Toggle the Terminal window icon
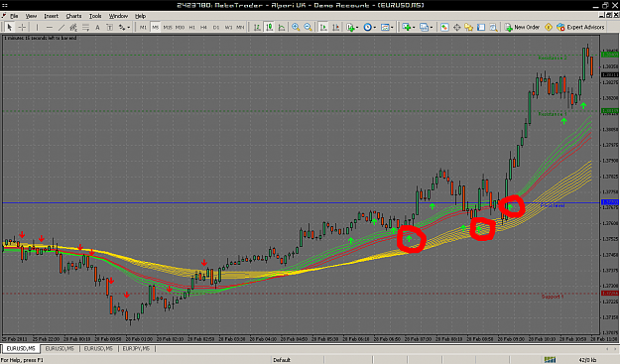Screen dimensions: 620x364 point(481,27)
